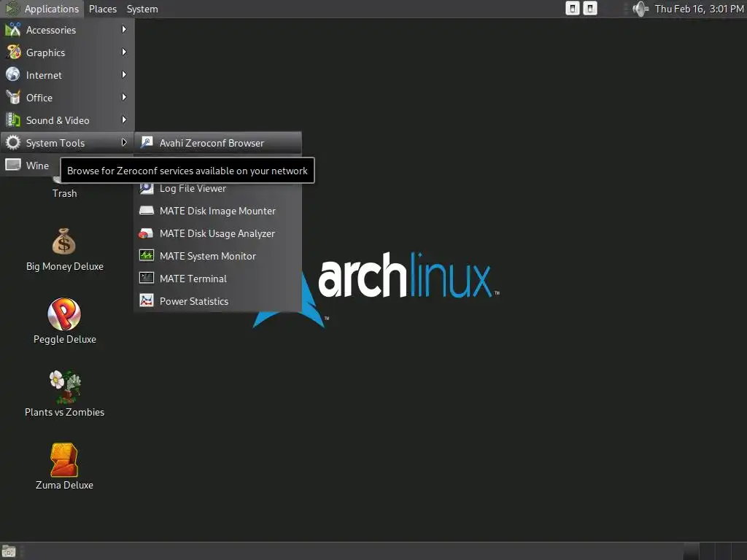Viewport: 747px width, 560px height.
Task: Expand the Office submenu arrow
Action: [124, 97]
